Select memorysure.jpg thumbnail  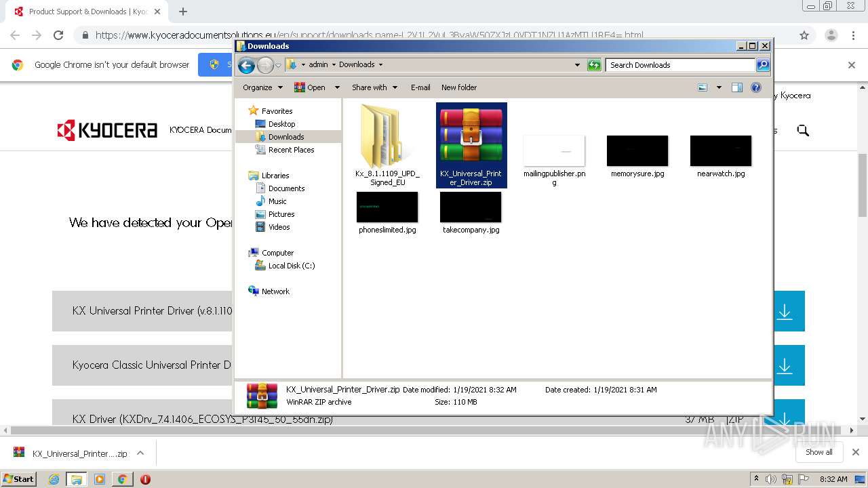coord(637,150)
